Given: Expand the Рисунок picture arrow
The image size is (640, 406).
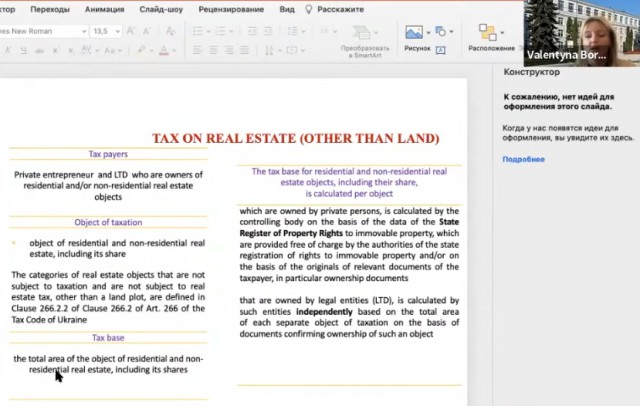Looking at the screenshot, I should (x=428, y=32).
